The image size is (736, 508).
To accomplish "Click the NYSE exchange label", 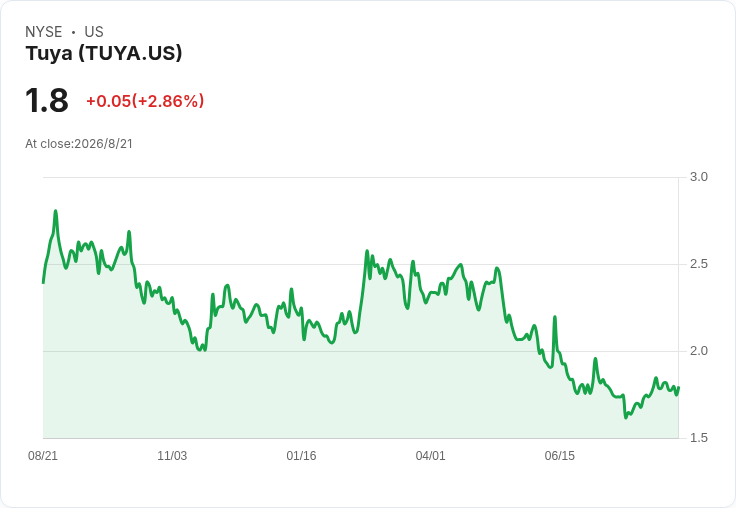I will [x=44, y=32].
